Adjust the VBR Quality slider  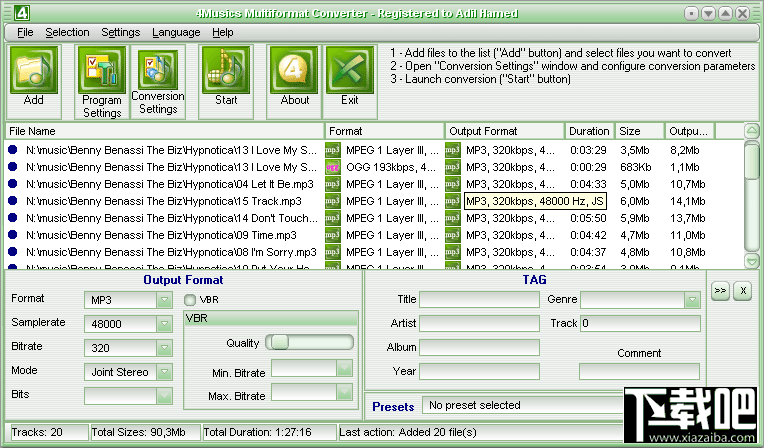click(x=280, y=342)
